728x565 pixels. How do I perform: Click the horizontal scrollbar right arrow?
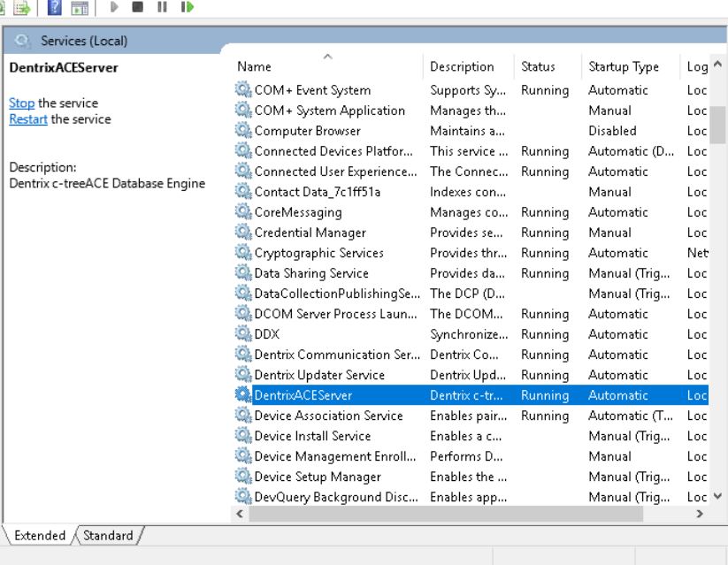click(699, 514)
